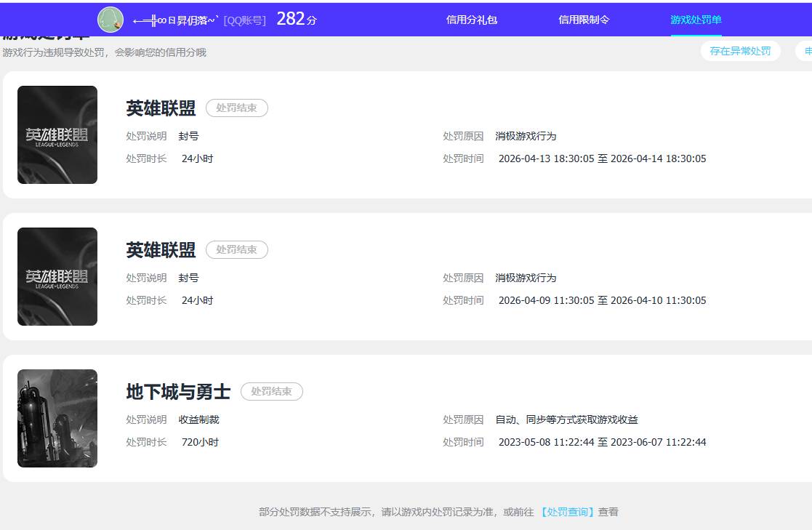
Task: Open the 地下城与勇士 game thumbnail
Action: [57, 418]
